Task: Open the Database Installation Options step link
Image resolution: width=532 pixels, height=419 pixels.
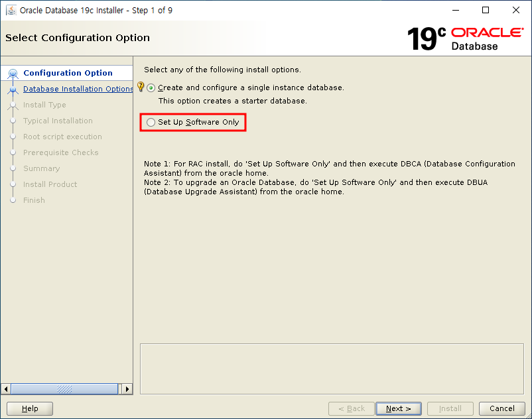Action: point(78,89)
